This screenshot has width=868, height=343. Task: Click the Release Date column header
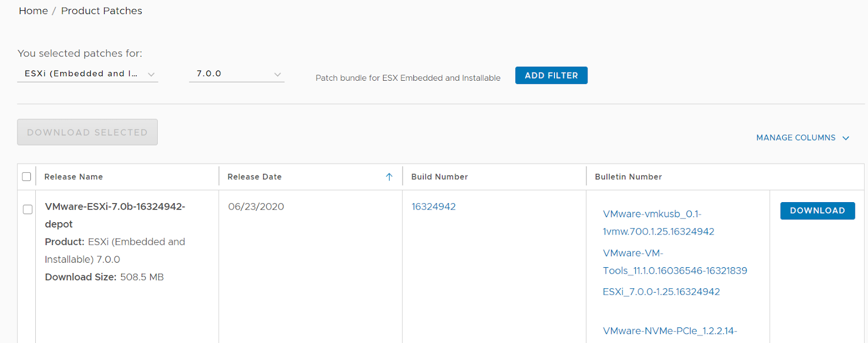(x=254, y=177)
